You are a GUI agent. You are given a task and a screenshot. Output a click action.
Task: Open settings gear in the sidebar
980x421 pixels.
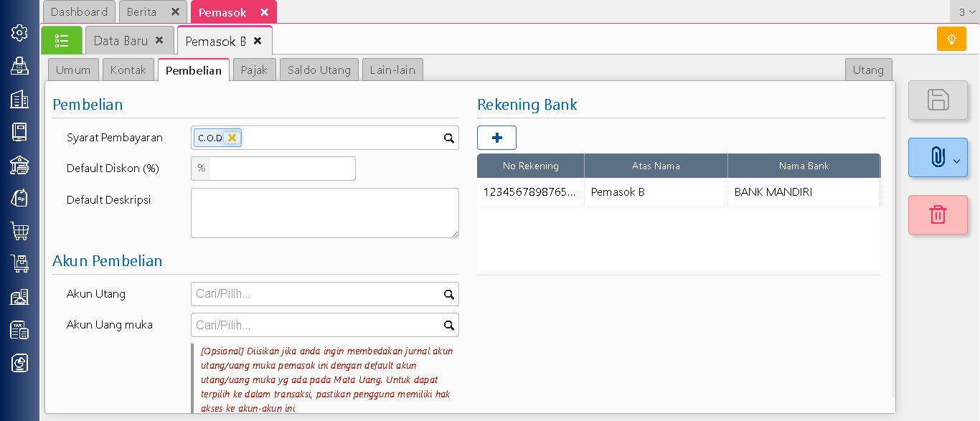tap(19, 33)
